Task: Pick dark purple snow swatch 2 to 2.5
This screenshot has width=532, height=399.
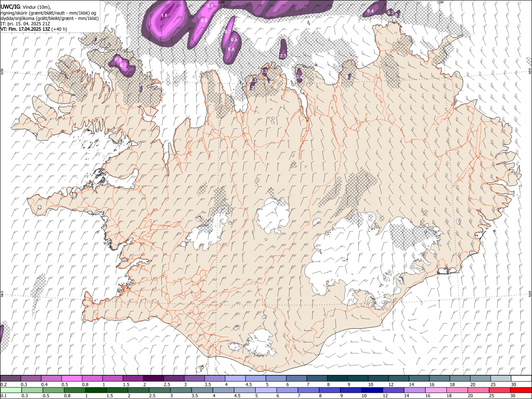Action: point(153,378)
